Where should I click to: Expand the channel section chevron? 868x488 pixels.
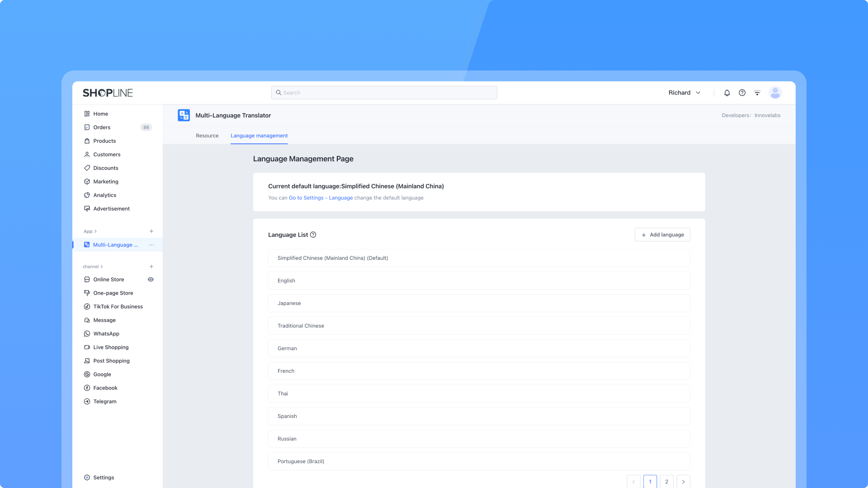point(101,267)
